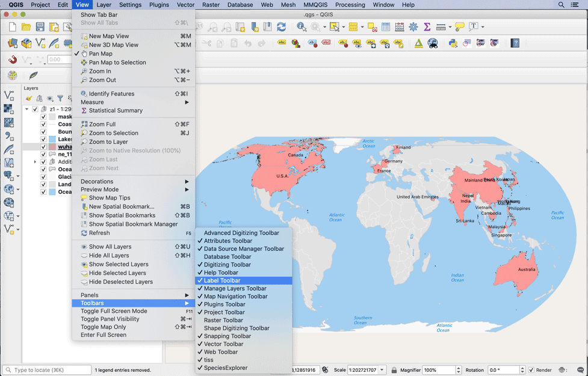Save the project with the floppy icon
The height and width of the screenshot is (376, 588).
coord(40,27)
